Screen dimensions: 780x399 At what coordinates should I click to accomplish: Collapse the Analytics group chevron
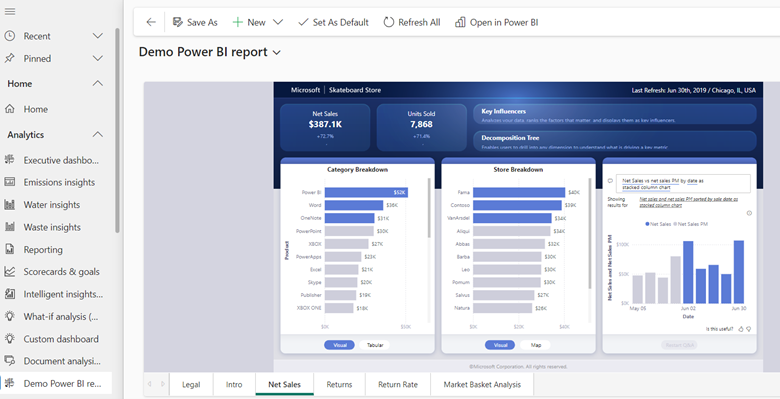pyautogui.click(x=98, y=134)
